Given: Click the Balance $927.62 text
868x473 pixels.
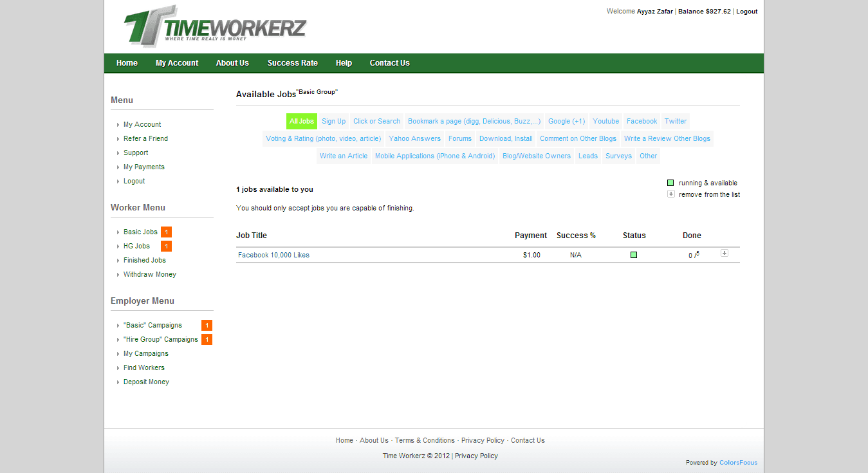Looking at the screenshot, I should point(705,12).
